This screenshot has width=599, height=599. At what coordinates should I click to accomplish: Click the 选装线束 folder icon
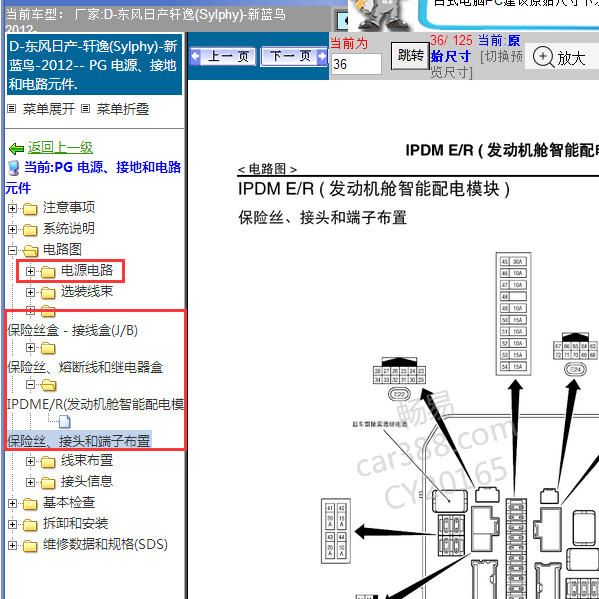48,293
